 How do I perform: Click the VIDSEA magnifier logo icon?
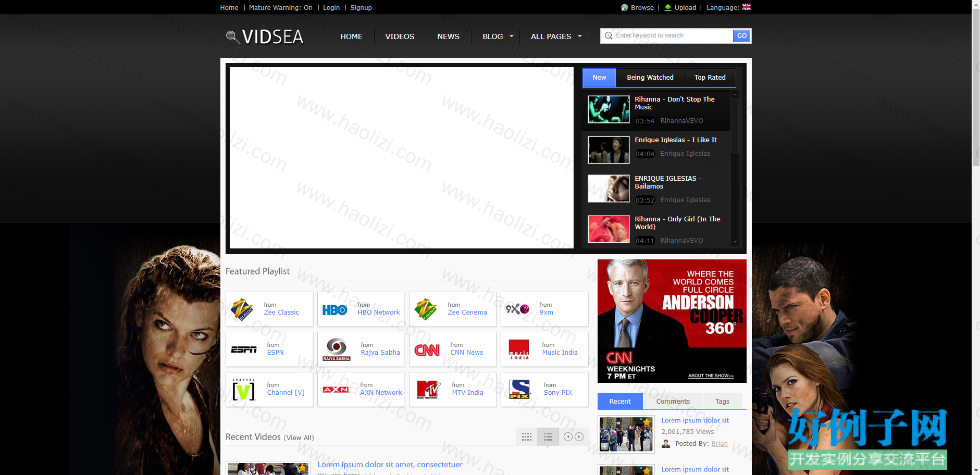232,37
